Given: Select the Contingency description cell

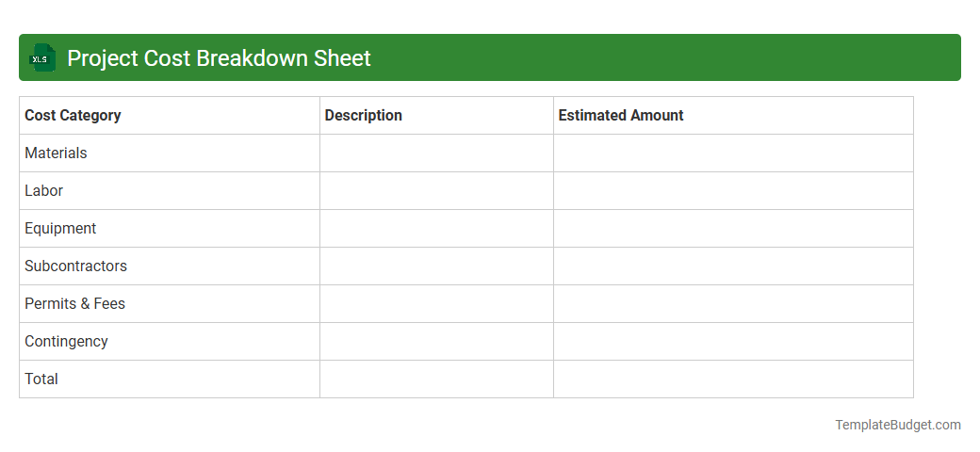Looking at the screenshot, I should [x=436, y=342].
